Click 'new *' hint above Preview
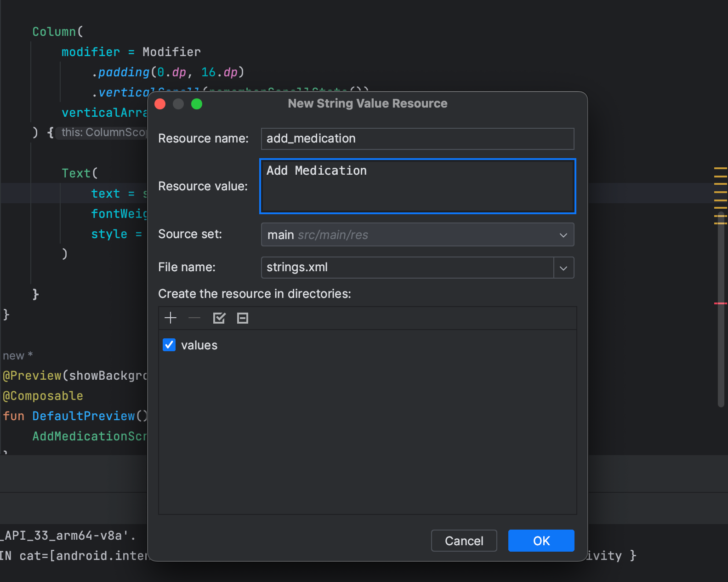The height and width of the screenshot is (582, 728). pyautogui.click(x=18, y=356)
